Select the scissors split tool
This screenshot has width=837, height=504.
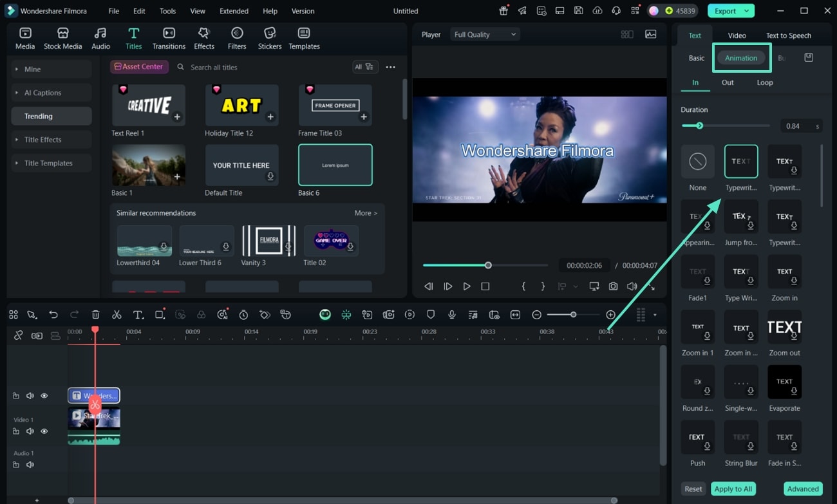point(117,314)
